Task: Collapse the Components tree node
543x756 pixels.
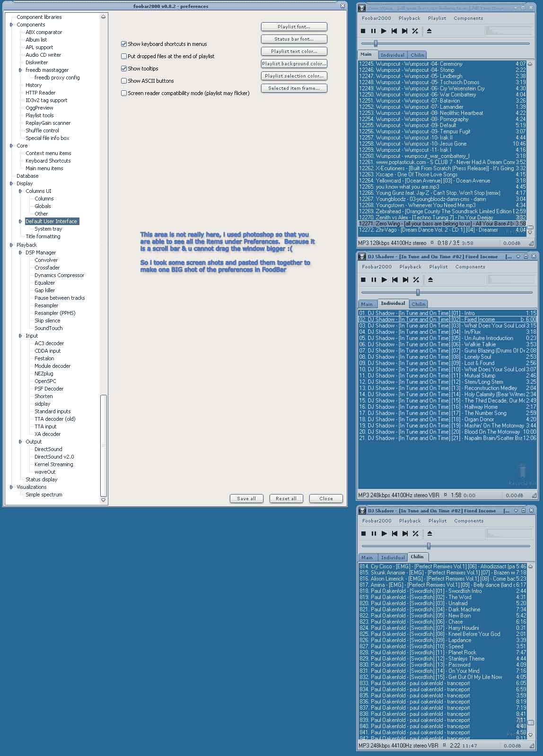Action: pyautogui.click(x=11, y=25)
